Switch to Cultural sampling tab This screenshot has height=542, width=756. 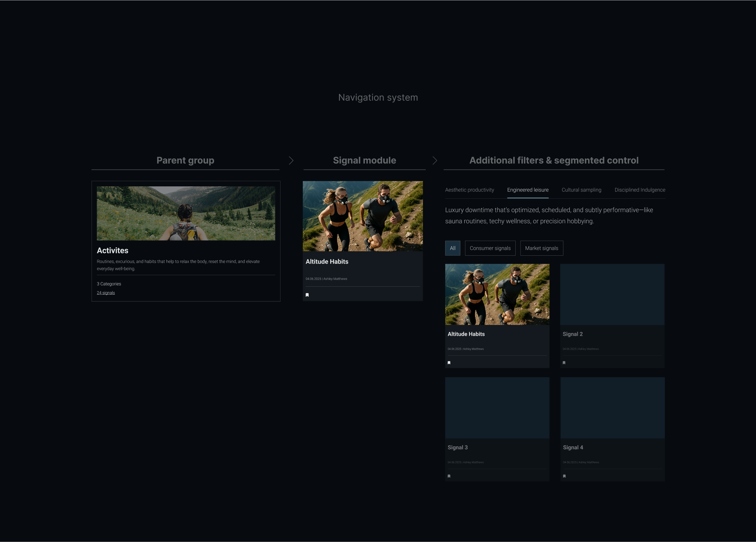(x=581, y=190)
